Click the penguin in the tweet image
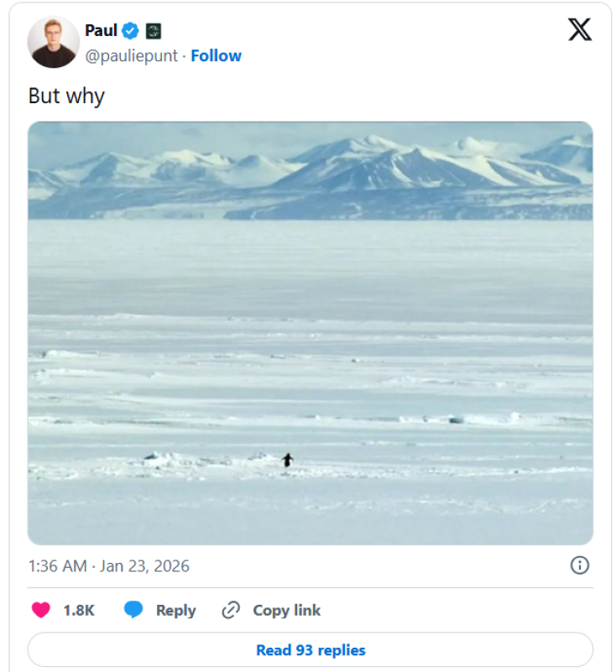Image resolution: width=616 pixels, height=672 pixels. pos(288,459)
